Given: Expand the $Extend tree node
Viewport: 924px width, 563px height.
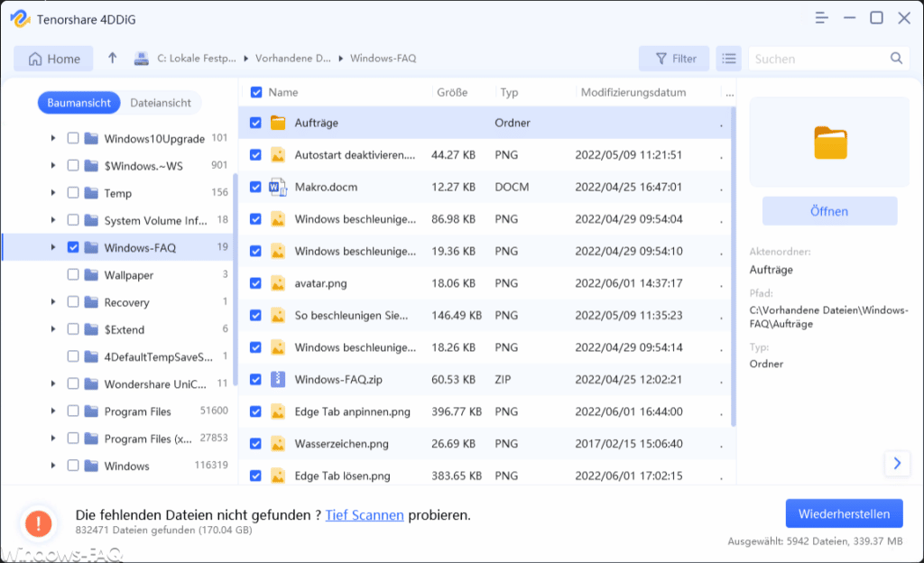Looking at the screenshot, I should click(x=53, y=328).
